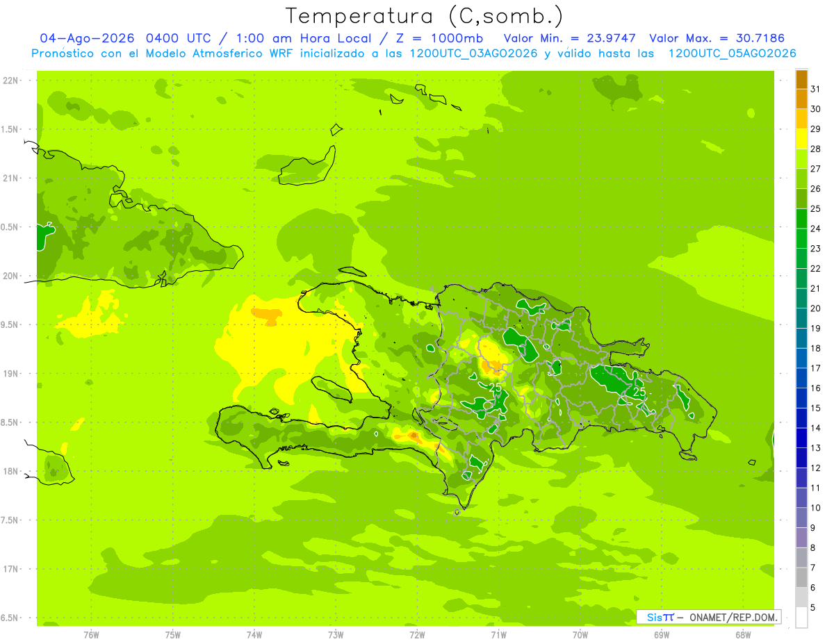Click legend value "29"
834x644 pixels.
[816, 129]
